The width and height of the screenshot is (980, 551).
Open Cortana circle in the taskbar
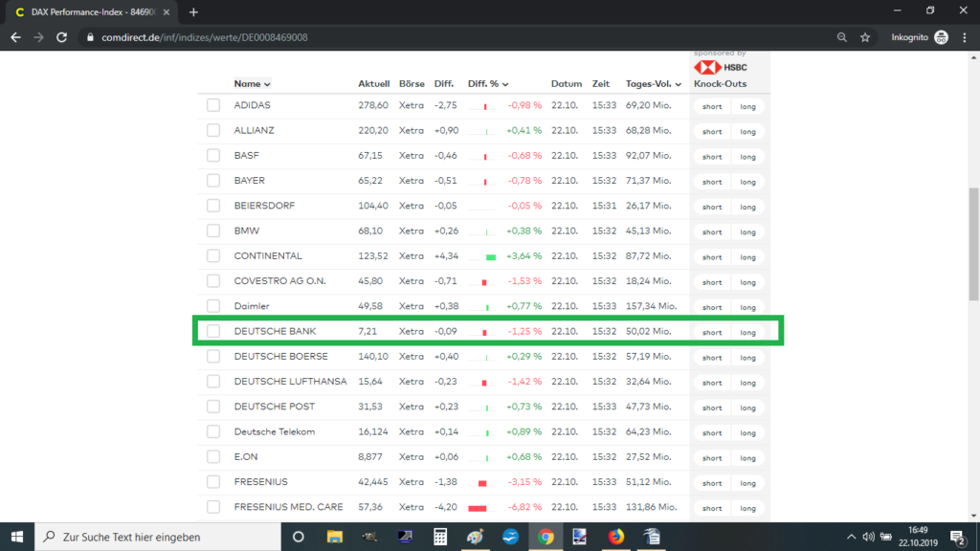[x=299, y=537]
